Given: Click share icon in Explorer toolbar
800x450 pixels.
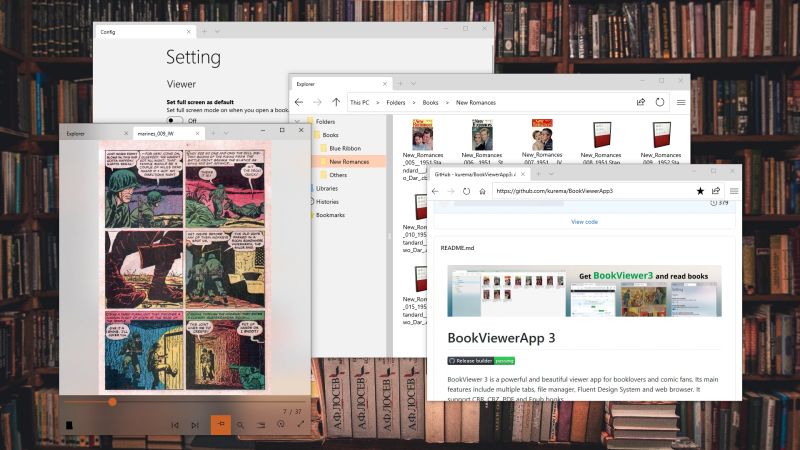Looking at the screenshot, I should point(641,102).
